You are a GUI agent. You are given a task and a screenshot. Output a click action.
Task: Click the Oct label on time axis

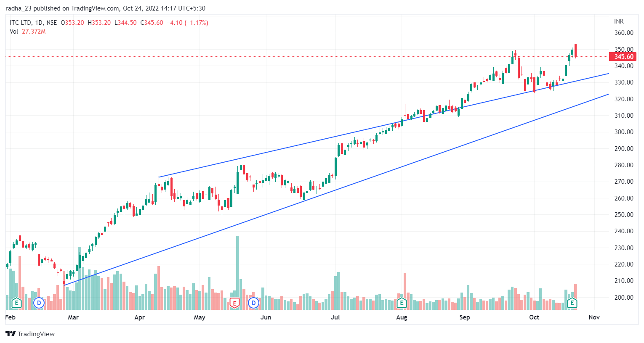click(x=534, y=317)
